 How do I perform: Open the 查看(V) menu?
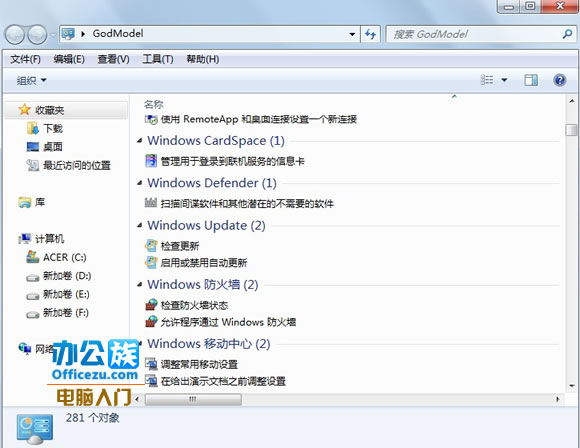pyautogui.click(x=113, y=59)
